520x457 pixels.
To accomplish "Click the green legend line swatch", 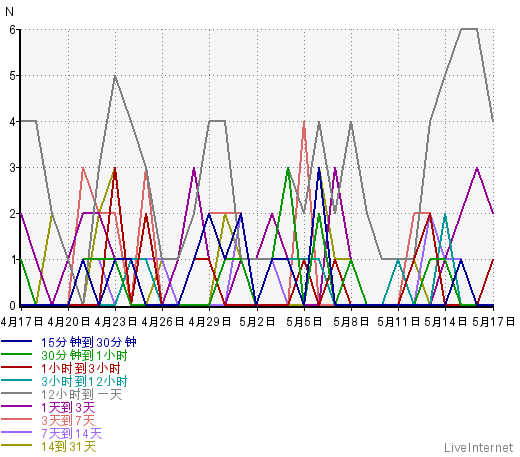I will [17, 354].
